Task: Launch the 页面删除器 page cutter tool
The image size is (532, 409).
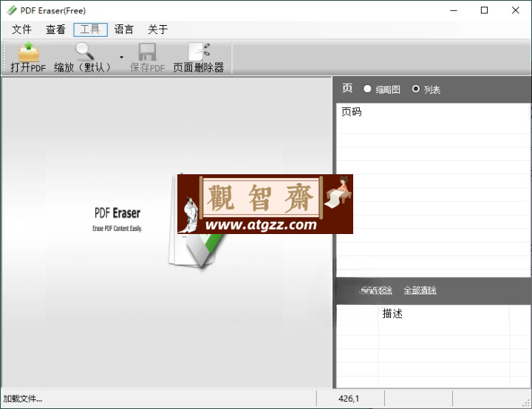Action: tap(199, 57)
